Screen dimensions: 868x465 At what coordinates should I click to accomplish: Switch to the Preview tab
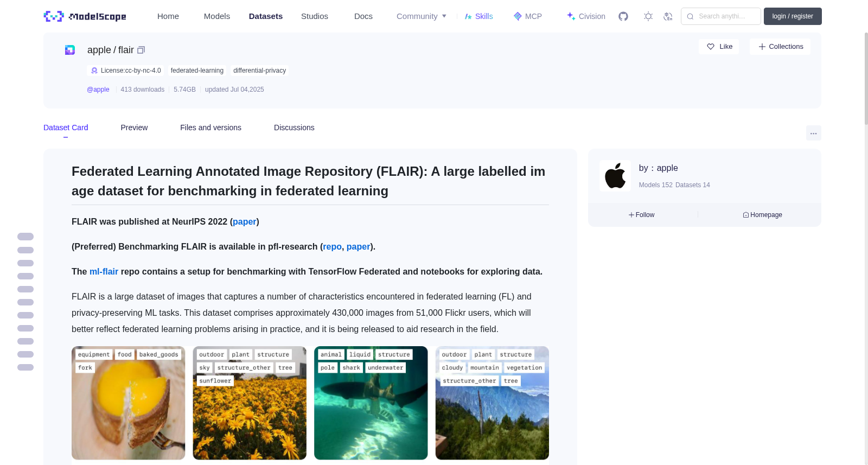pos(134,128)
